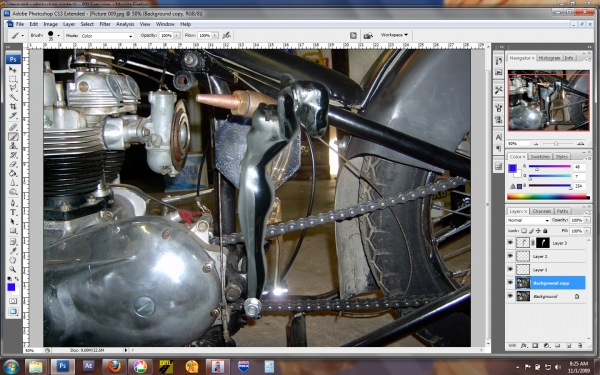
Task: Select the Clone Stamp tool
Action: tap(13, 146)
